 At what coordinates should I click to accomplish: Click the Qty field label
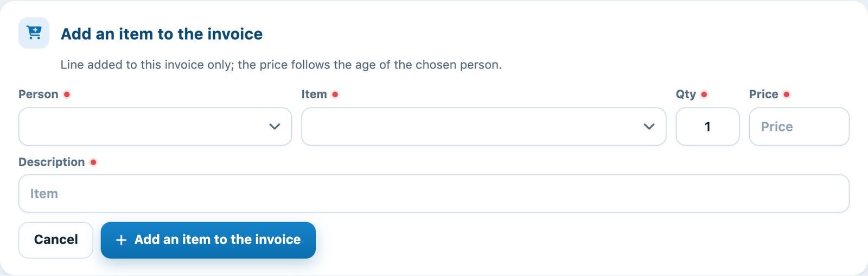click(x=686, y=95)
